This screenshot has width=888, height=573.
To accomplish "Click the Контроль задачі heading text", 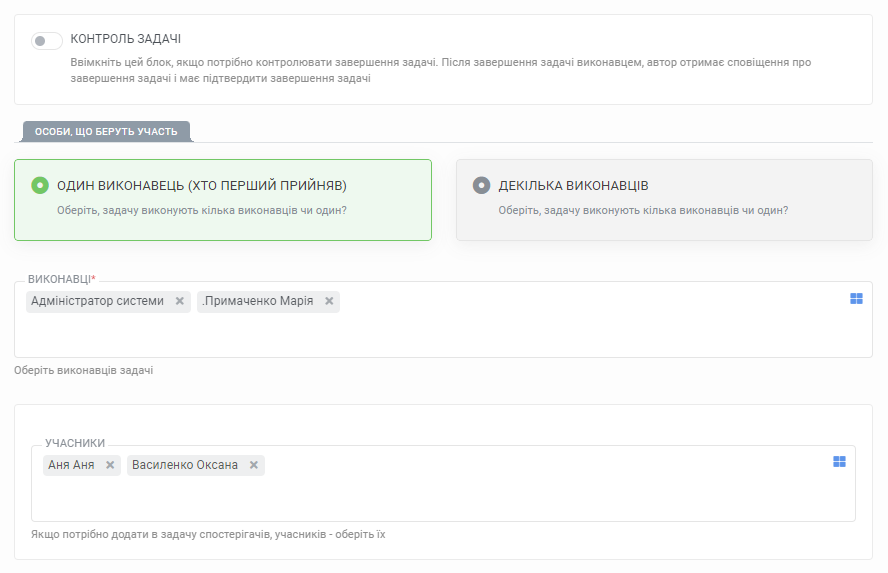I will point(126,39).
